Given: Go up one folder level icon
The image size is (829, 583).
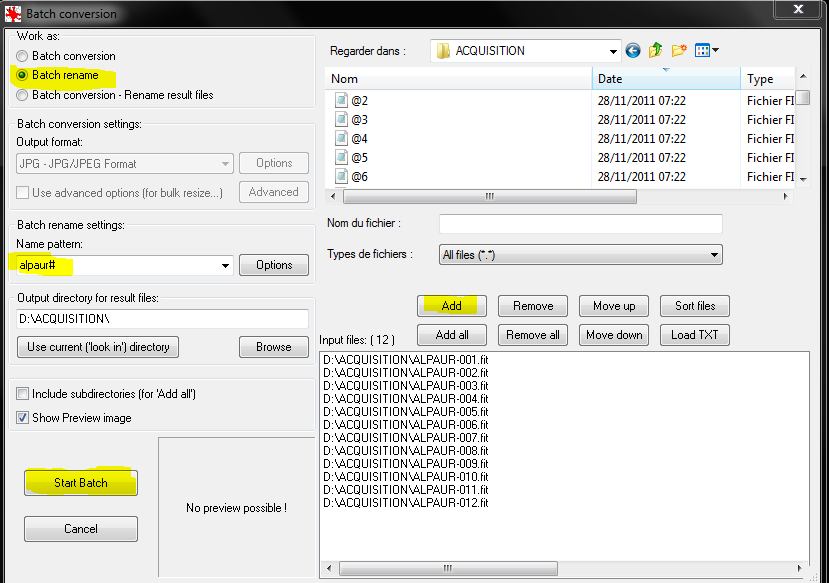Looking at the screenshot, I should click(x=656, y=50).
